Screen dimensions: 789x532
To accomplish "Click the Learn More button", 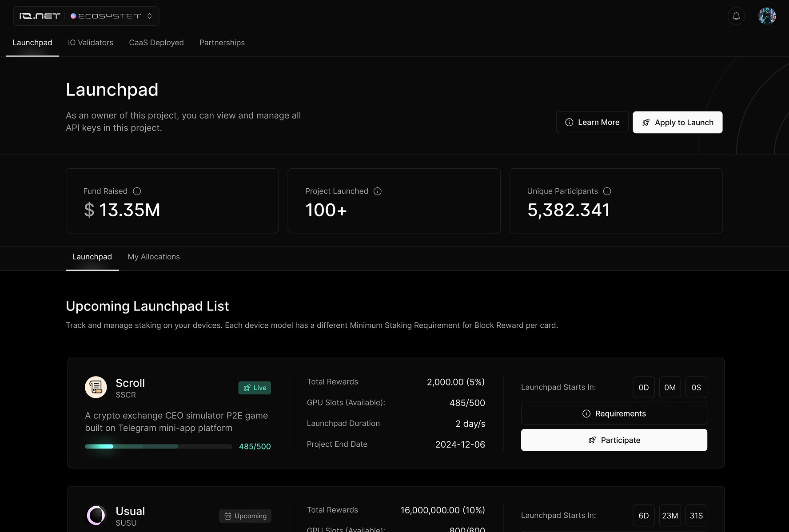I will pyautogui.click(x=592, y=122).
